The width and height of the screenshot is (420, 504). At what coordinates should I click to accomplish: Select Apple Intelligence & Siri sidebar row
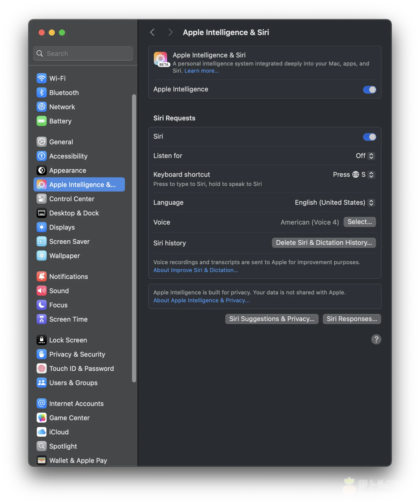coord(79,185)
